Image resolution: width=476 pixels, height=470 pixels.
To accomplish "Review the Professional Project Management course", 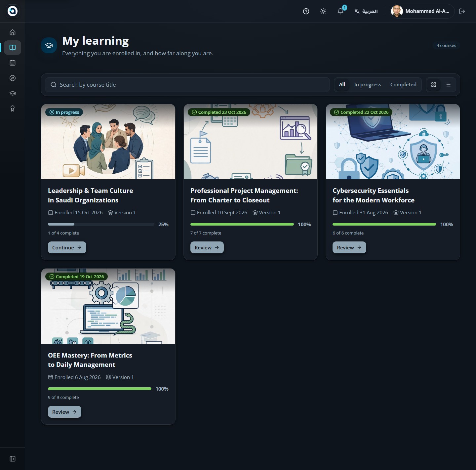I will (x=207, y=247).
